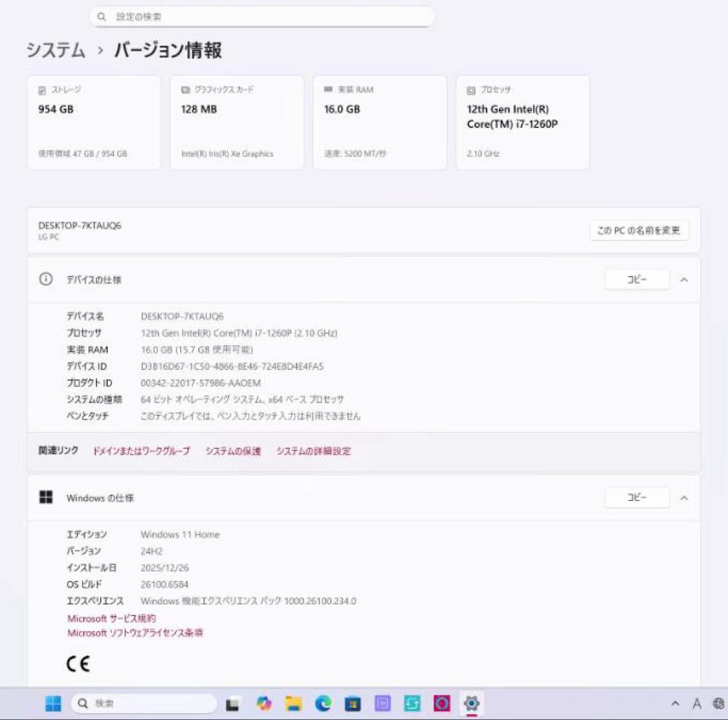Launch Microsoft Edge from the taskbar

322,703
